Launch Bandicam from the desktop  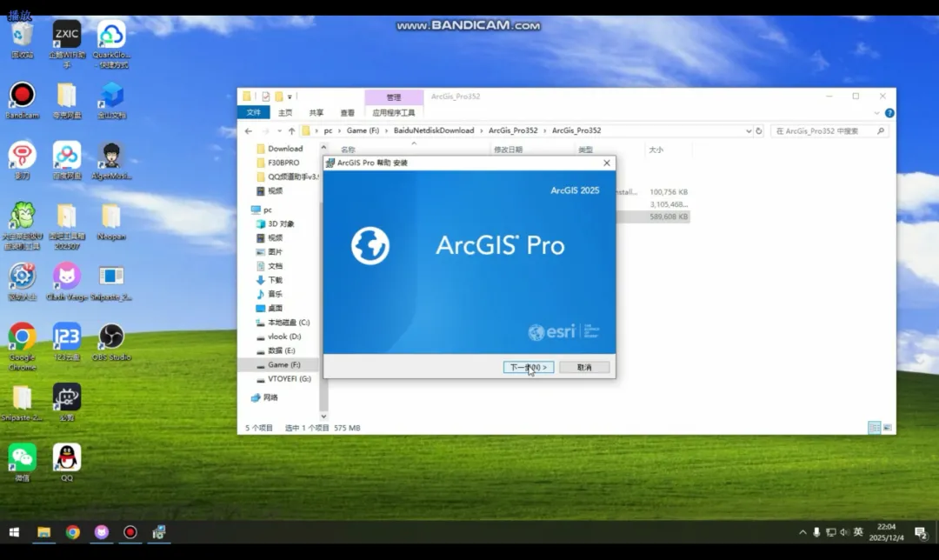click(x=22, y=100)
